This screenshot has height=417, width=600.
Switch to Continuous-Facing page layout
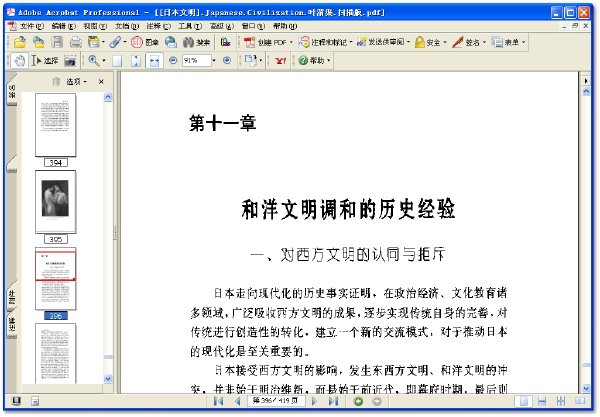click(x=561, y=401)
